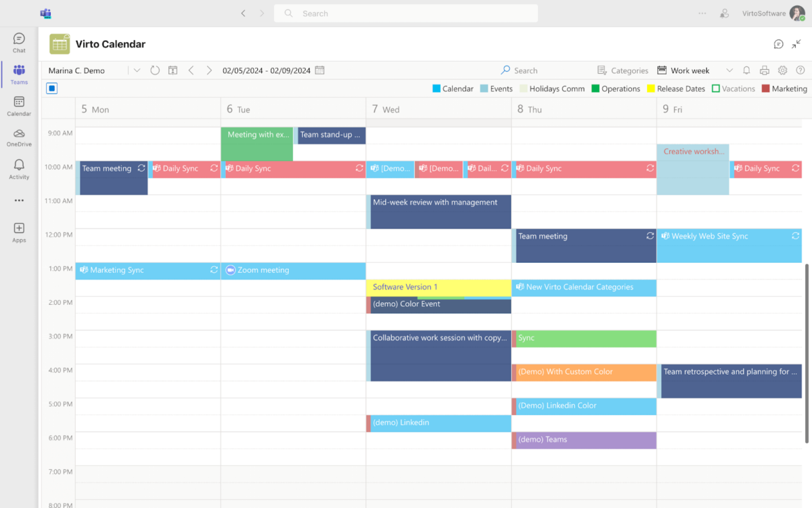Open the VirtoSoftware profile avatar
The image size is (812, 508).
[x=797, y=14]
